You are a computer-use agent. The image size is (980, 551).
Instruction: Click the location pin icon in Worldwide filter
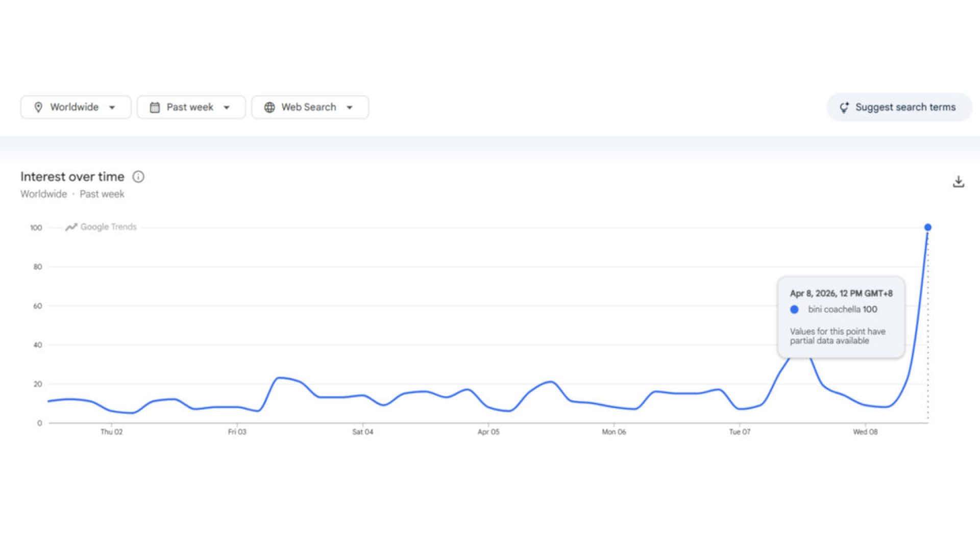click(38, 107)
